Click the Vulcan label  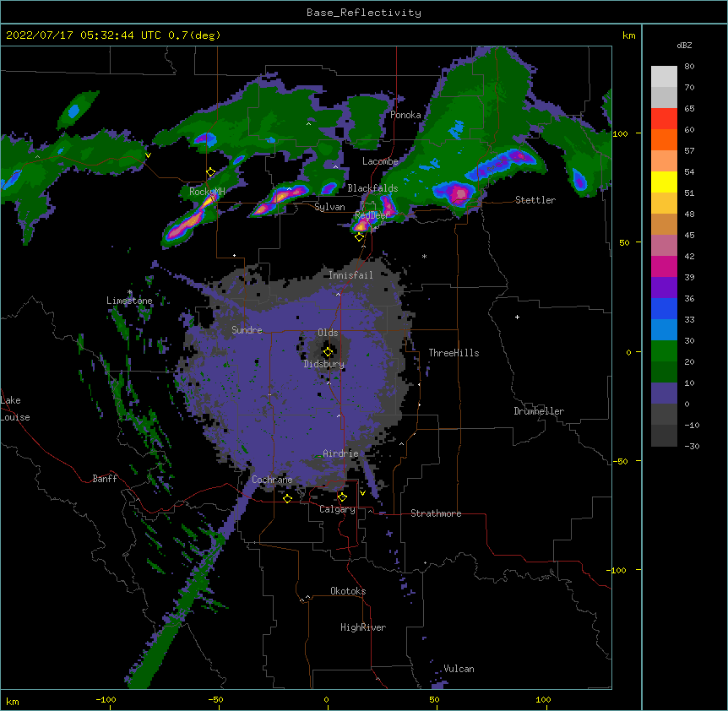[x=459, y=669]
